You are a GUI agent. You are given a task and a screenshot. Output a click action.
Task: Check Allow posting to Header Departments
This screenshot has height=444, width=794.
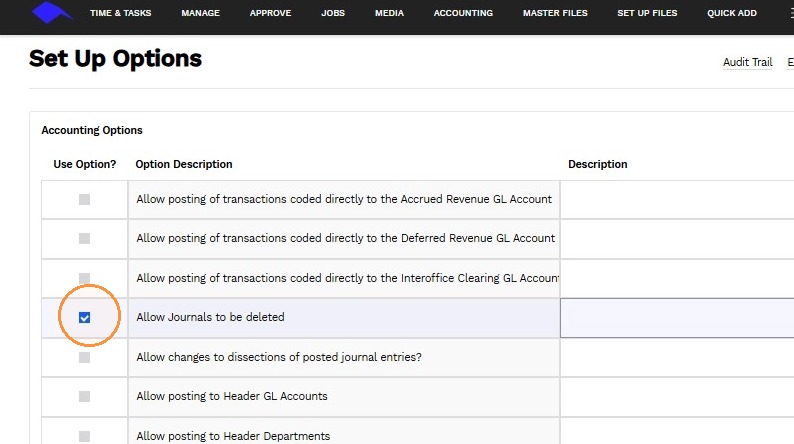pos(85,436)
